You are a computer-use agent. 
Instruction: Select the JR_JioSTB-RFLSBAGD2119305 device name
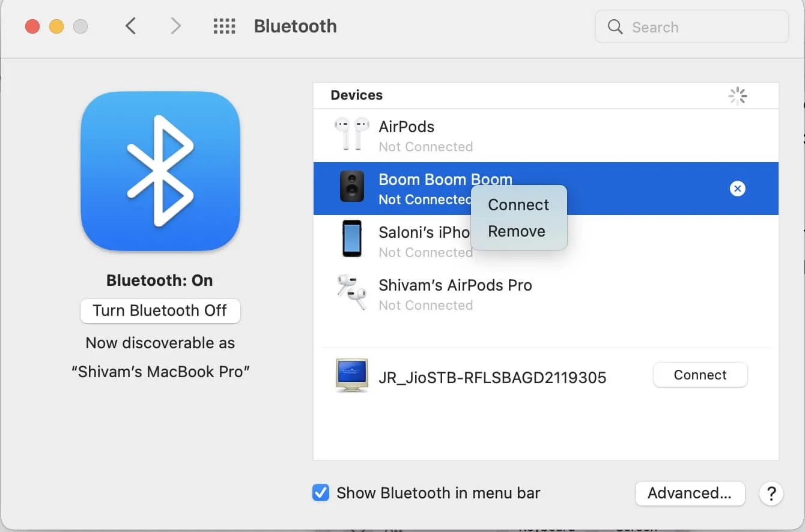(492, 378)
